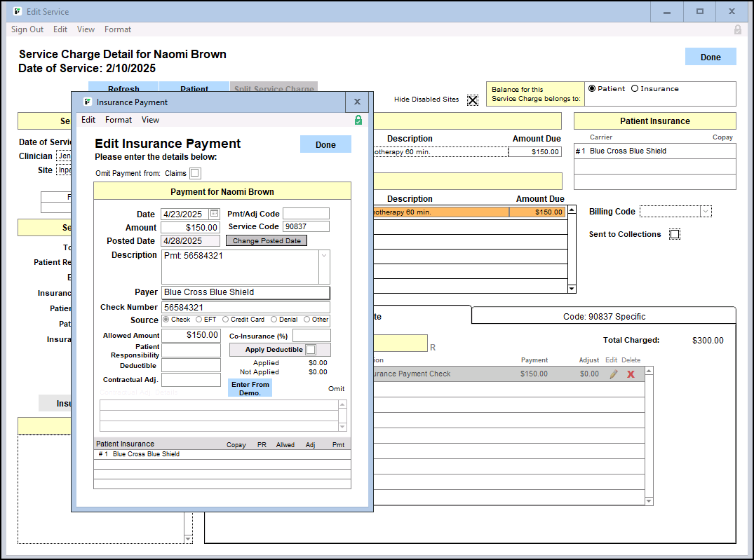Switch to Code: 90837 Specific tab
754x560 pixels.
click(603, 317)
